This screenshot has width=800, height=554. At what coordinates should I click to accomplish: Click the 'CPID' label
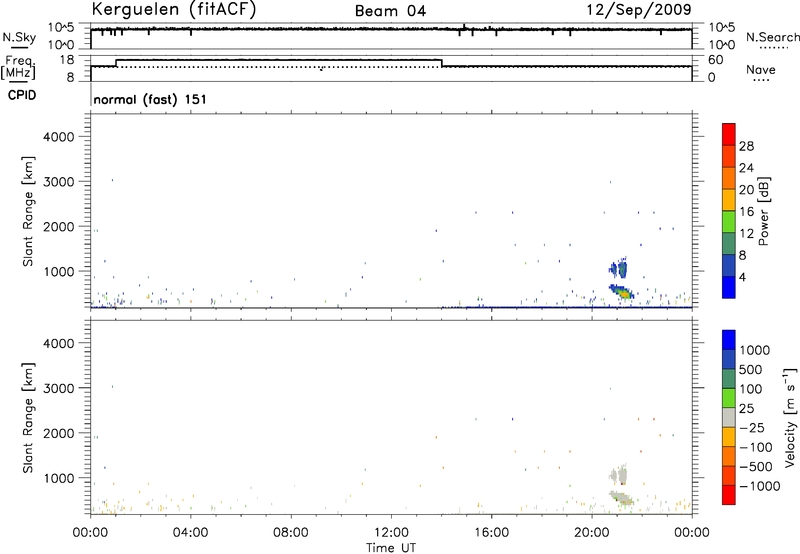[22, 95]
